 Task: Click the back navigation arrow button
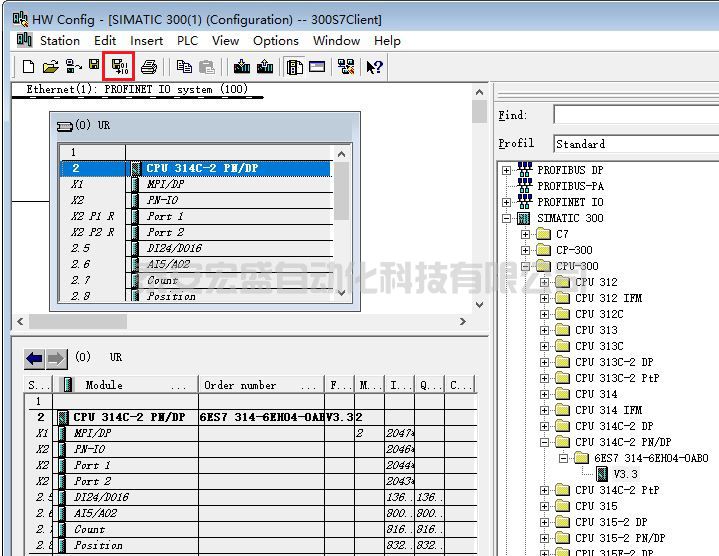coord(35,358)
